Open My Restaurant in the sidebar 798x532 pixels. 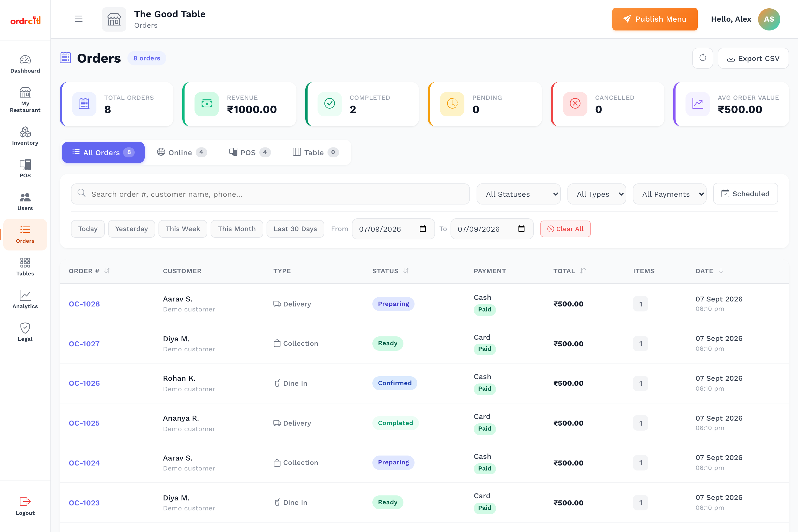point(25,100)
